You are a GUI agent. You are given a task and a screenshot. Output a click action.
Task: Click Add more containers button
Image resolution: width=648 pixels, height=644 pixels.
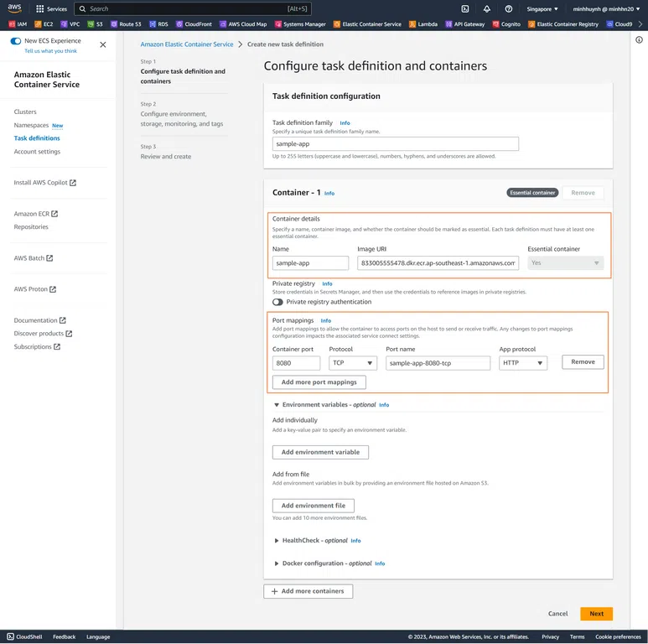point(308,591)
